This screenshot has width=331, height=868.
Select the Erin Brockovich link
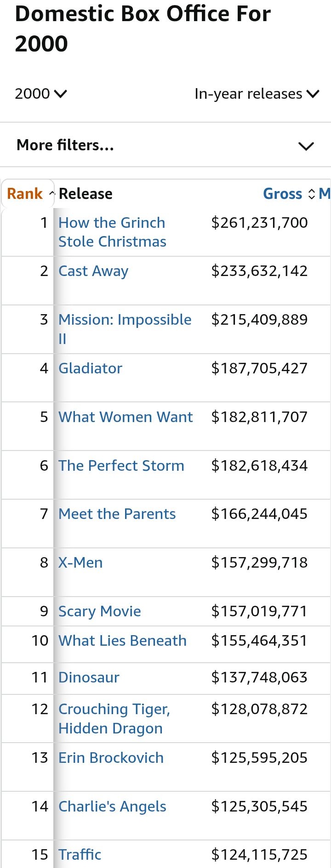tap(111, 758)
